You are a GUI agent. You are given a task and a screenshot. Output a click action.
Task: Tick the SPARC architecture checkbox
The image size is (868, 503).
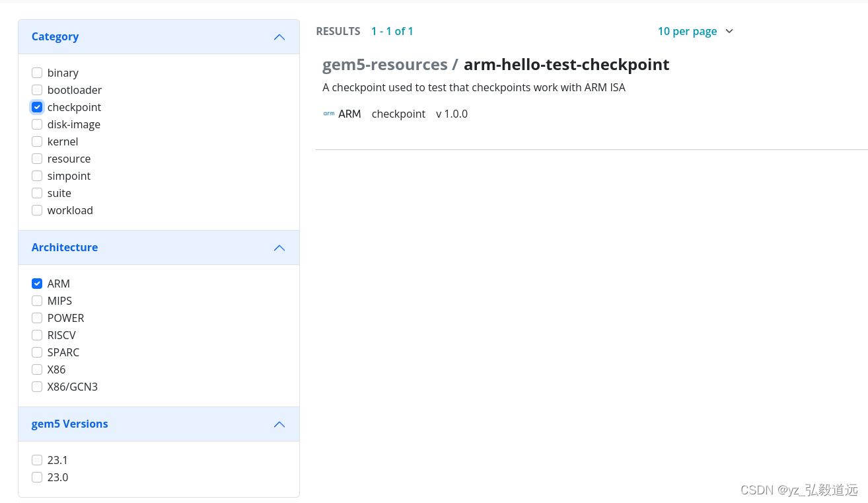coord(37,352)
